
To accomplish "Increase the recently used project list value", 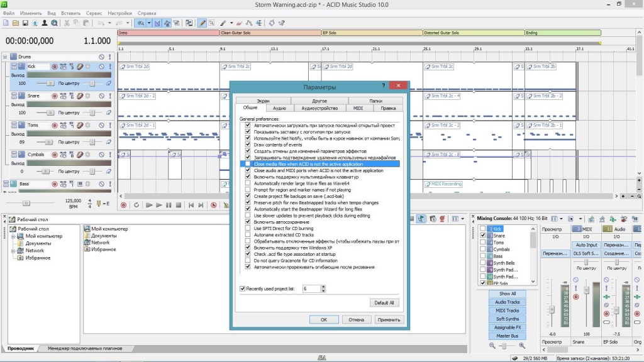I will 323,287.
